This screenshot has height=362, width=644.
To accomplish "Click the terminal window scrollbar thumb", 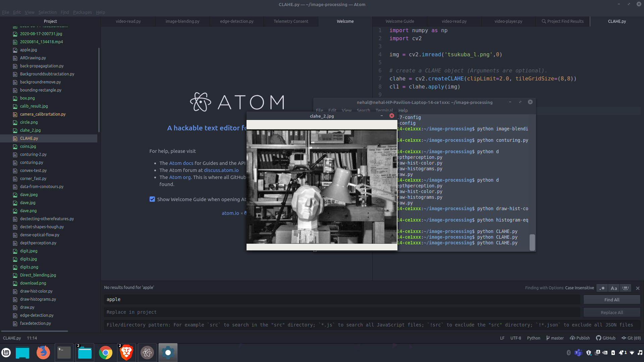I will pyautogui.click(x=532, y=242).
